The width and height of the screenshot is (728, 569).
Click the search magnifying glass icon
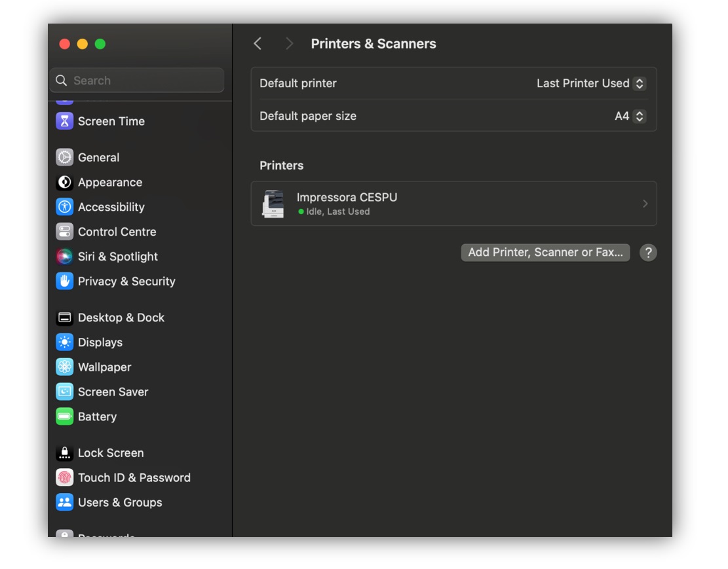coord(62,81)
